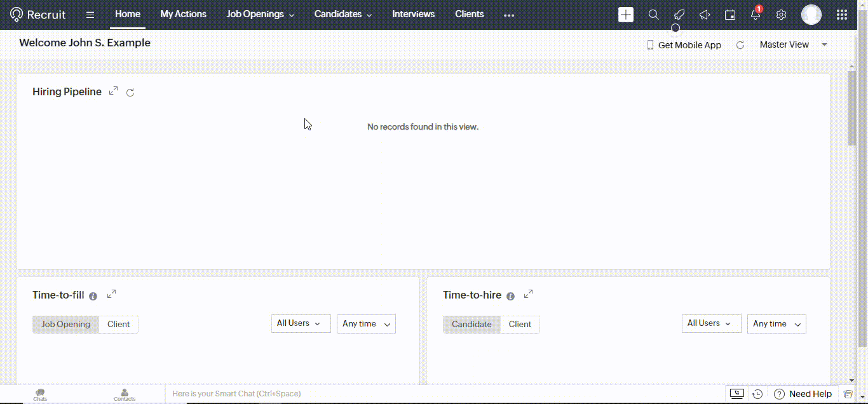The height and width of the screenshot is (404, 868).
Task: Select Job Opening toggle in Time-to-fill
Action: click(x=66, y=324)
